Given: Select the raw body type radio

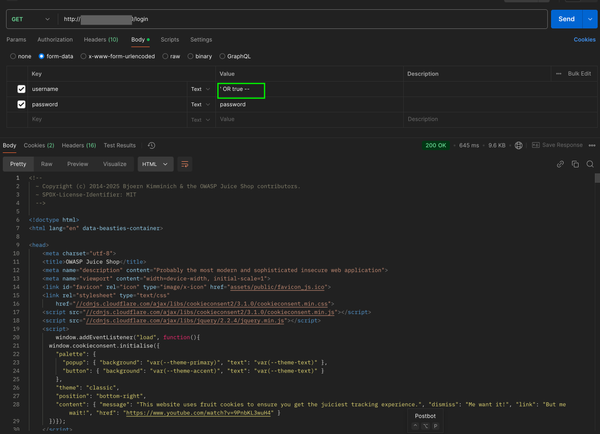Looking at the screenshot, I should point(166,56).
